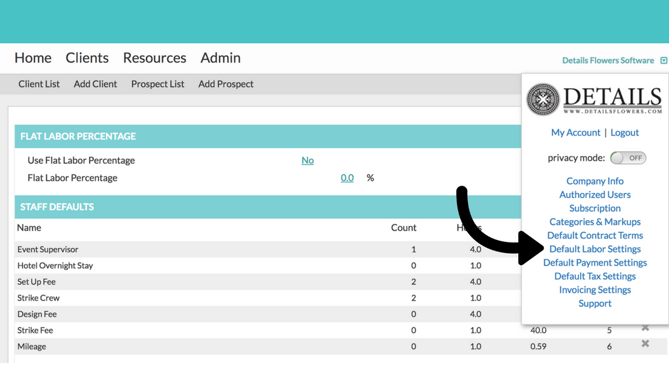Click the Count column header

403,228
